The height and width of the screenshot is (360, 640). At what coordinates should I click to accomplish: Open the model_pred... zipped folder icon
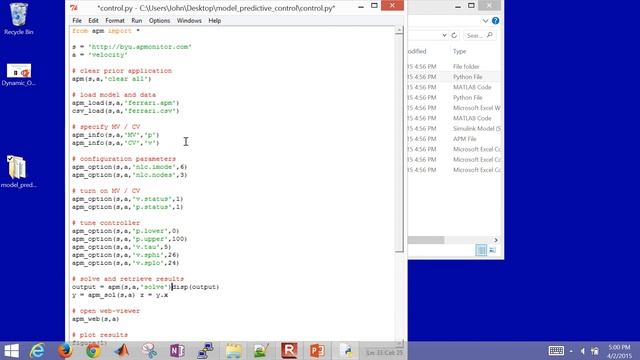[18, 172]
